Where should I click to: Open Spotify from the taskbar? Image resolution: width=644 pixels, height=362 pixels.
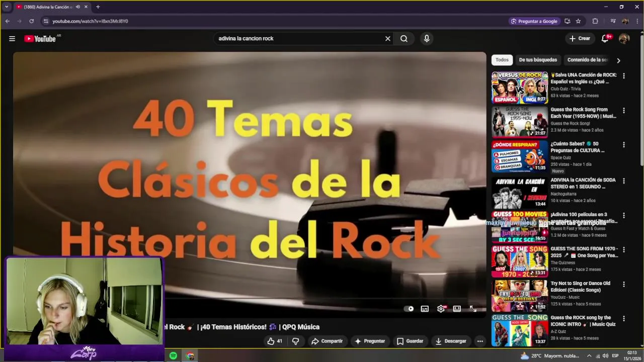[173, 356]
